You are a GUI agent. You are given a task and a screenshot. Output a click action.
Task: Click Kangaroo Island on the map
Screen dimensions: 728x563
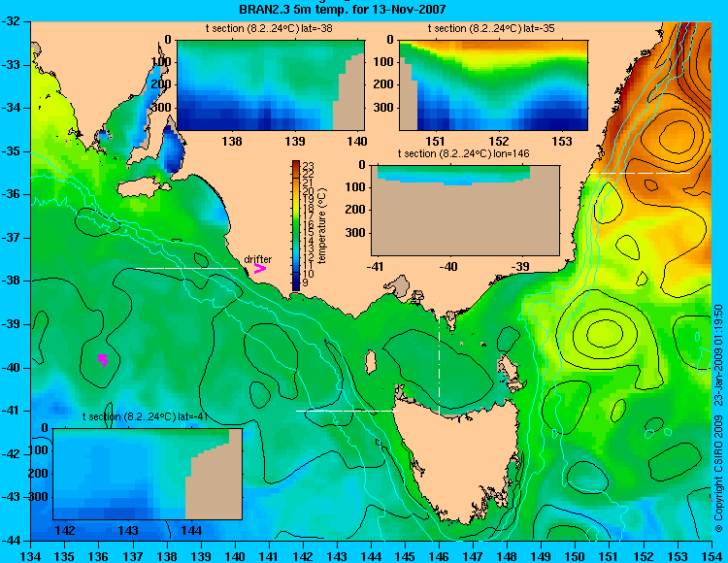pyautogui.click(x=143, y=187)
